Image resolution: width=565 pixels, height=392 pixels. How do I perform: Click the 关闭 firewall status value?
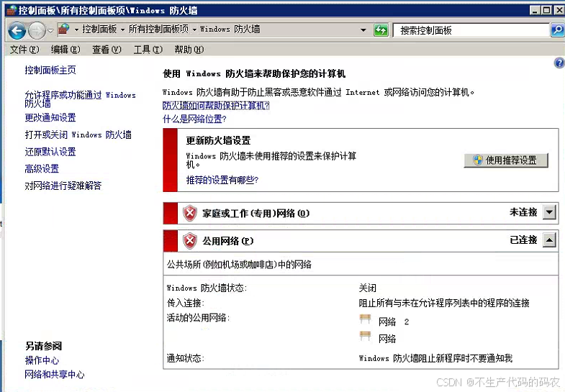(x=368, y=288)
